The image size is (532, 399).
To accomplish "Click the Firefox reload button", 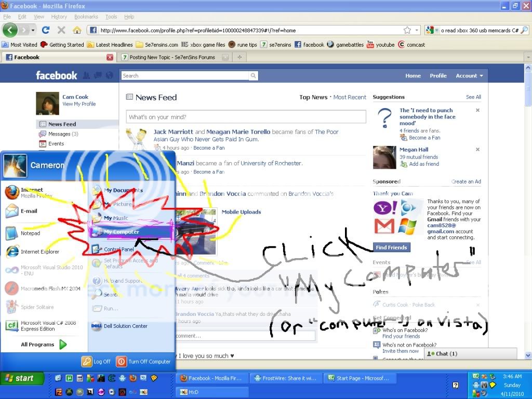I will (x=46, y=30).
